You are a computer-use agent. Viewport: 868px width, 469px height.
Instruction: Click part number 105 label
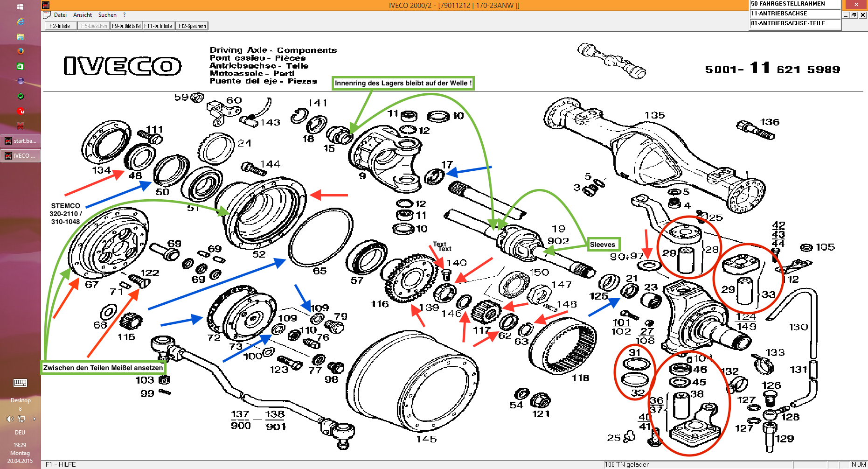[x=825, y=247]
